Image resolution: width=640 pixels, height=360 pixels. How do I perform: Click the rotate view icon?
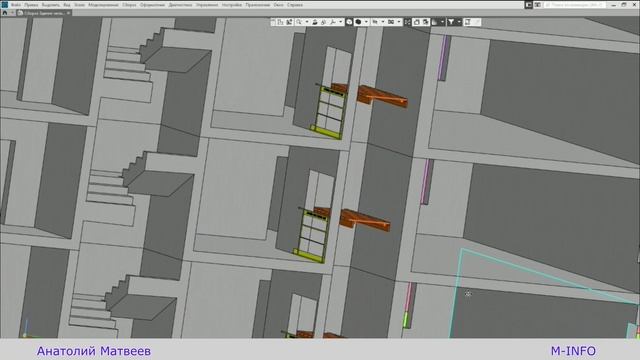[323, 22]
